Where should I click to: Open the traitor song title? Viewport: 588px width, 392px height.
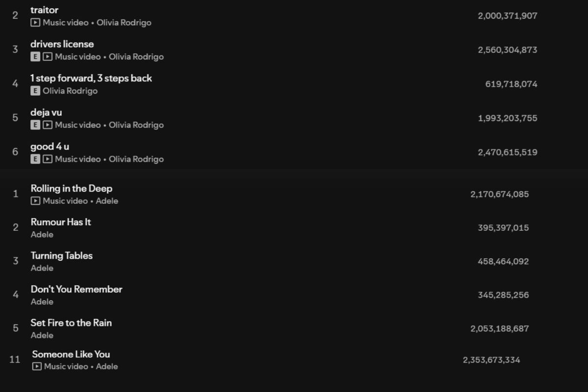pyautogui.click(x=44, y=10)
